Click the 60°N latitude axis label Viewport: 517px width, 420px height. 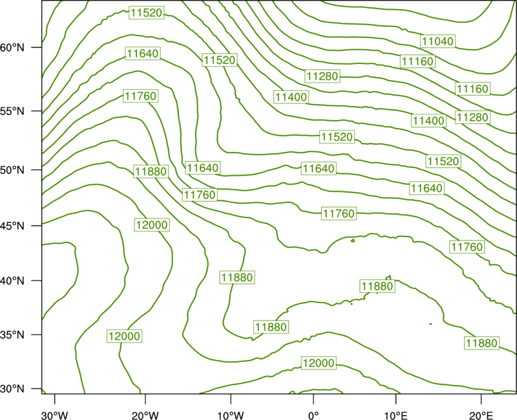coord(12,48)
